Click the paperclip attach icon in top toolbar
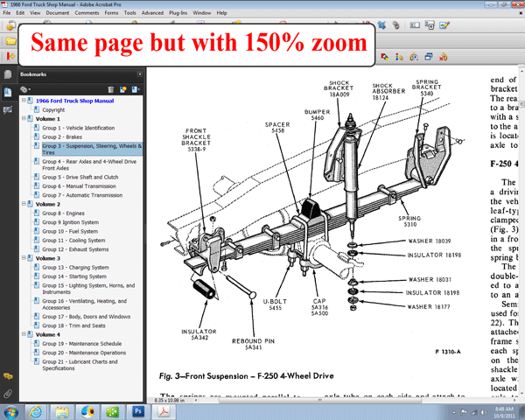The width and height of the screenshot is (525, 420). 396,25
